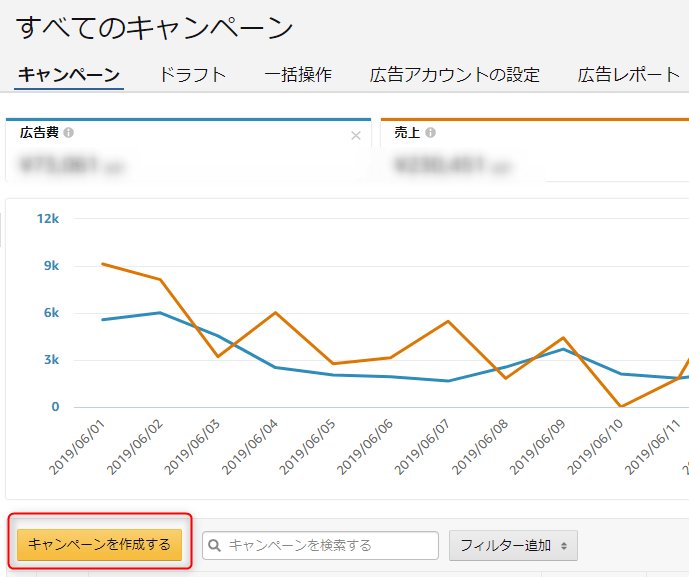
Task: Click orange line point at 2019/06/01
Action: coord(102,264)
